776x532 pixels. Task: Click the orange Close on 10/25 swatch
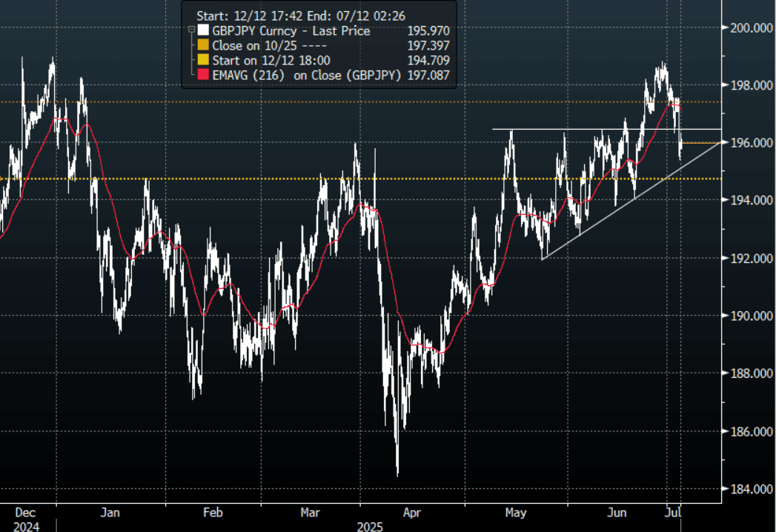click(203, 46)
